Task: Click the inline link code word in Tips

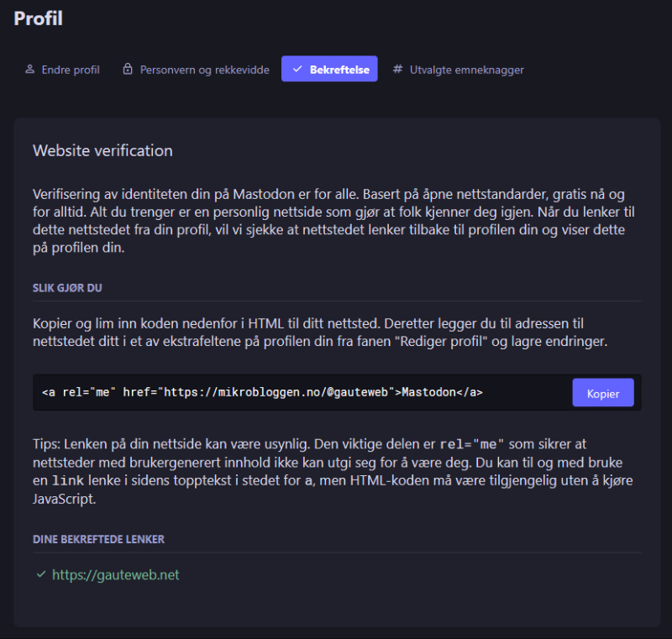Action: (68, 481)
